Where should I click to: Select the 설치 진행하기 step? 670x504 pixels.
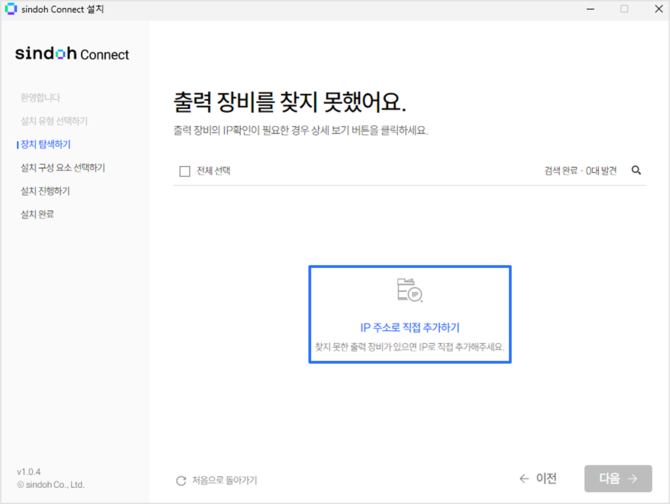click(45, 191)
